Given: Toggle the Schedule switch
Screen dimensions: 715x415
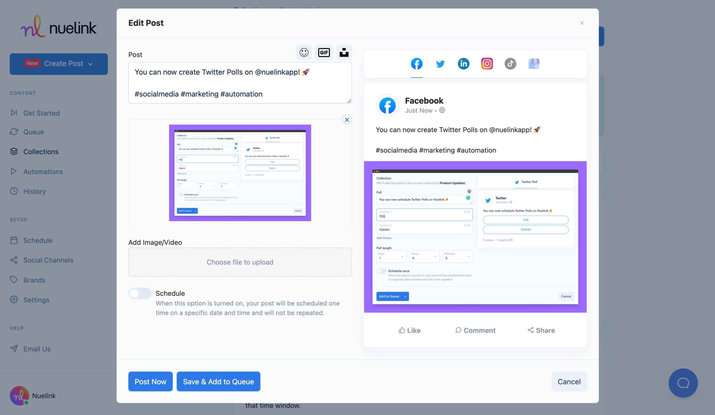Looking at the screenshot, I should tap(140, 293).
